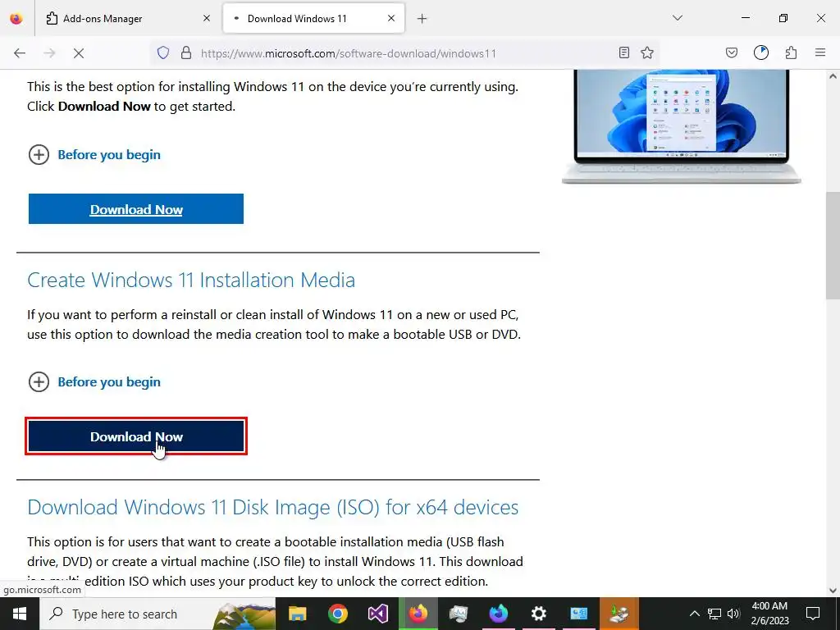Image resolution: width=840 pixels, height=630 pixels.
Task: Go back to previous page
Action: pyautogui.click(x=20, y=53)
